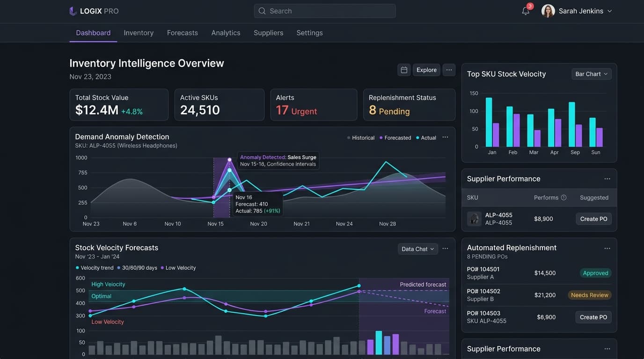Viewport: 644px width, 359px height.
Task: Toggle the Historical legend series
Action: point(361,138)
